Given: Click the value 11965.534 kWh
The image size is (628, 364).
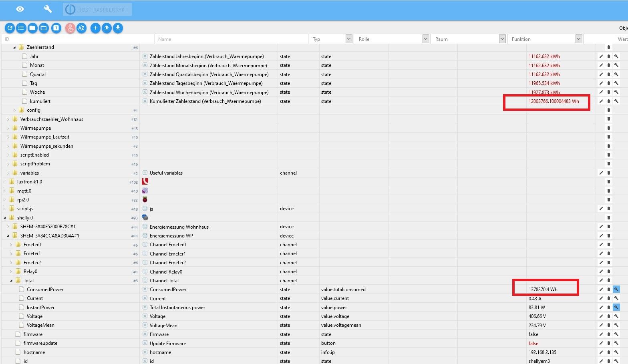Looking at the screenshot, I should tap(544, 83).
